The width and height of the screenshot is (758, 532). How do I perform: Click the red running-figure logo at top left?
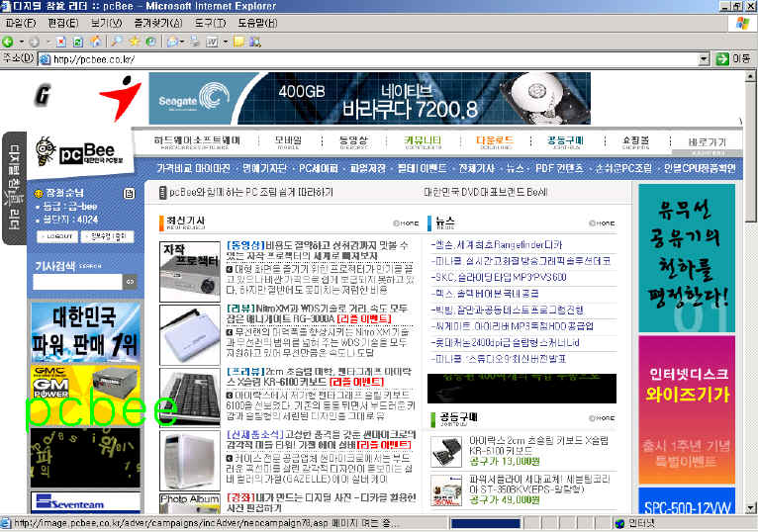point(122,98)
